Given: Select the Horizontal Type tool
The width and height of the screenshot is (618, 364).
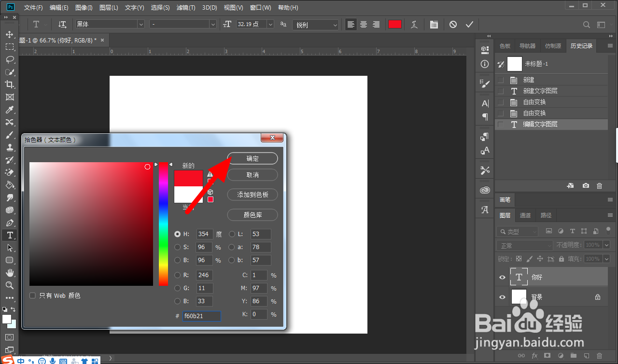Looking at the screenshot, I should pyautogui.click(x=9, y=235).
